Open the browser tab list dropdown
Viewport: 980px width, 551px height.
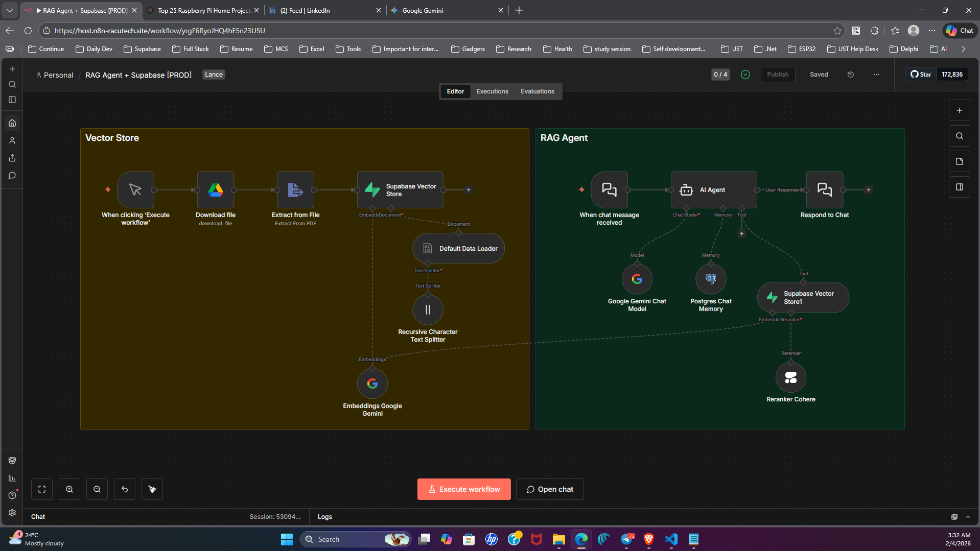pos(10,10)
